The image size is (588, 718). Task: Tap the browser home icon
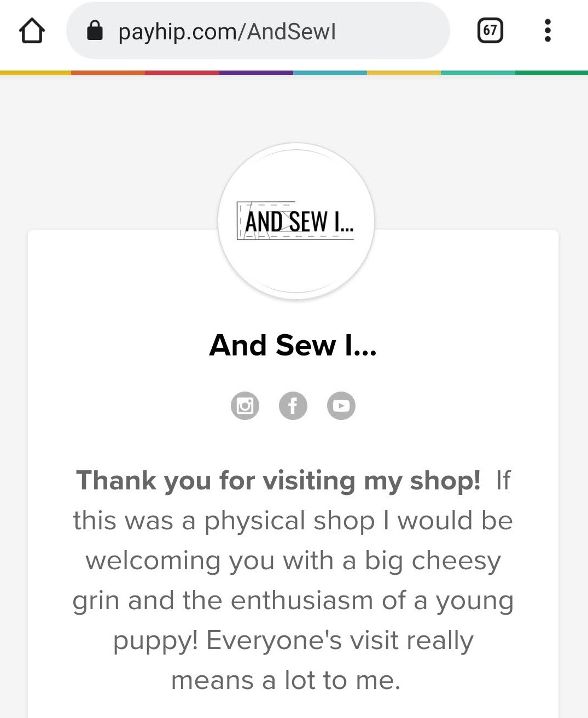click(x=32, y=31)
